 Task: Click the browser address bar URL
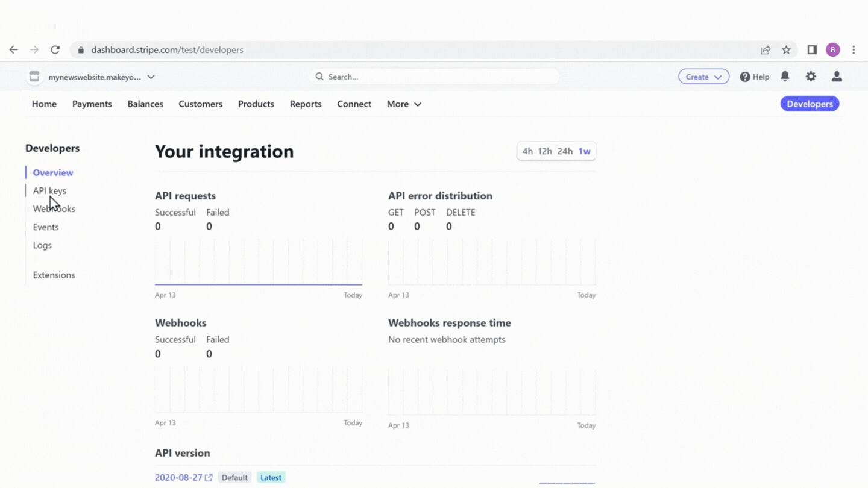(x=167, y=50)
